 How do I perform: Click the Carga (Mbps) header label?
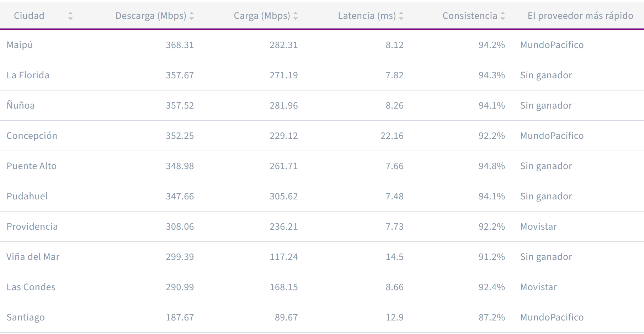[262, 16]
